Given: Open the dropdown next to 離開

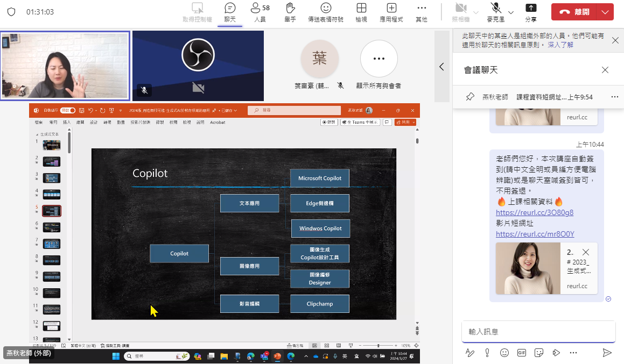Looking at the screenshot, I should point(605,12).
